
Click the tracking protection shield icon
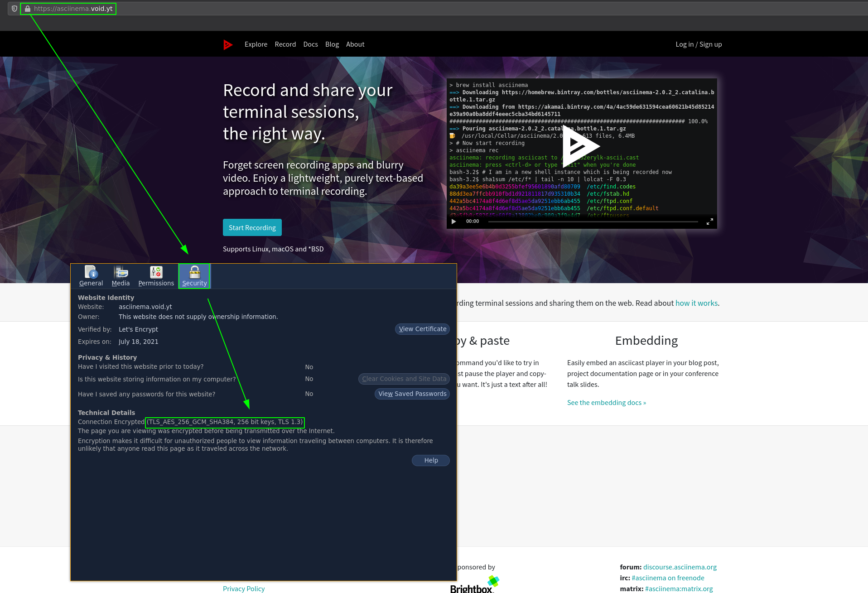pos(14,9)
